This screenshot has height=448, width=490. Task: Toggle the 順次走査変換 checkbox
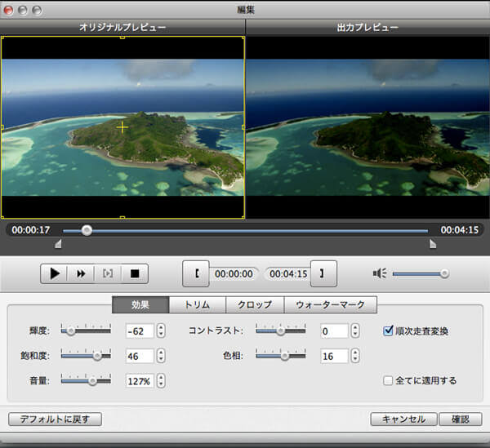point(389,331)
